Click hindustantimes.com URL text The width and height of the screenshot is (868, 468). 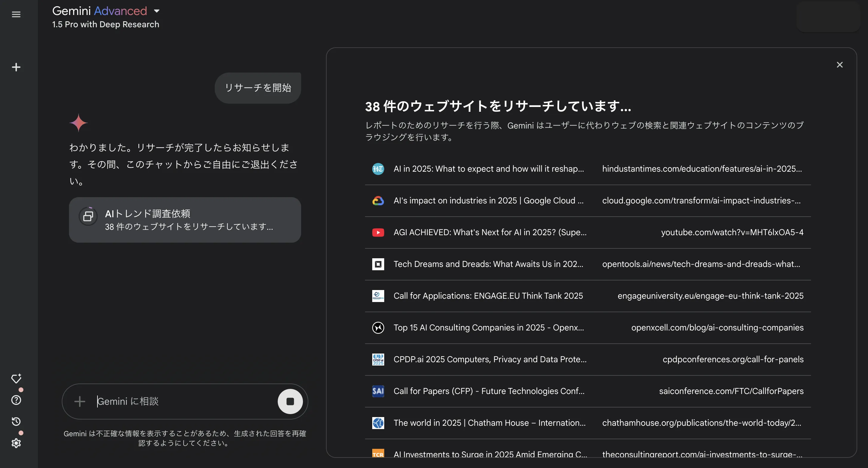click(702, 169)
